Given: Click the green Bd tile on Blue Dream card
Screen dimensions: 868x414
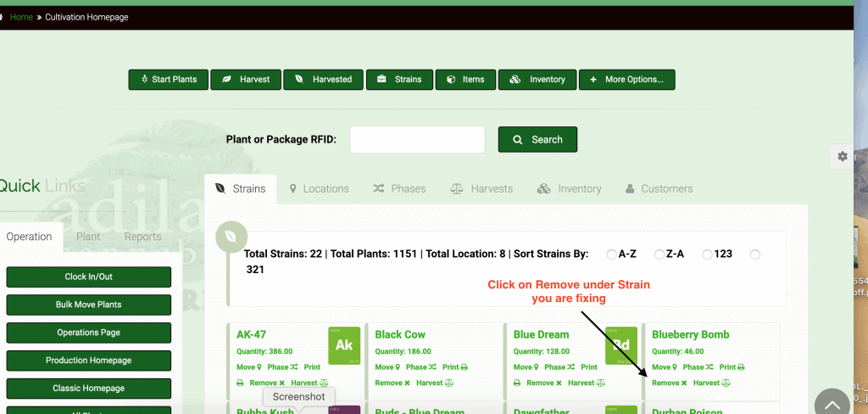Looking at the screenshot, I should pos(621,345).
